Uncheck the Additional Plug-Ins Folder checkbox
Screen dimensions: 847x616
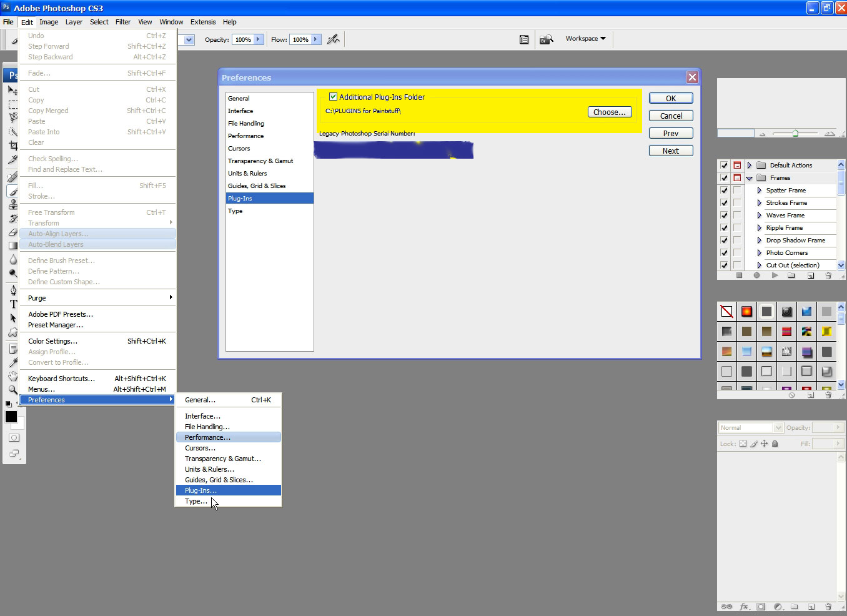coord(334,97)
